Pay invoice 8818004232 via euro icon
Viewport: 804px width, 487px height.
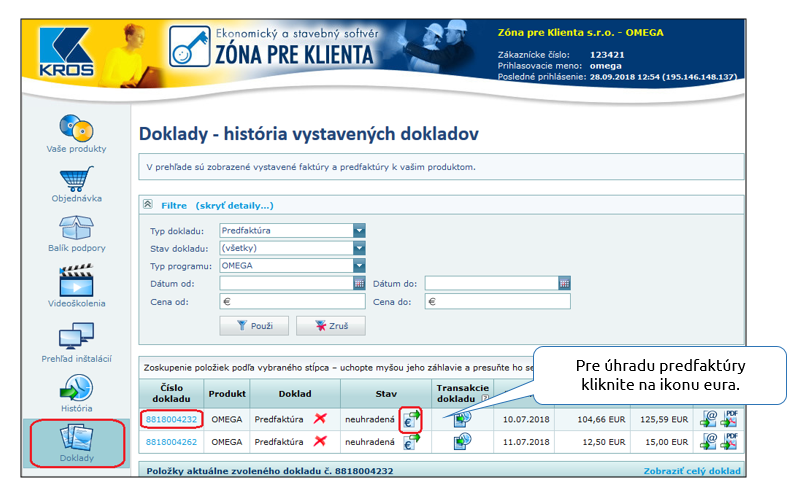pyautogui.click(x=410, y=419)
